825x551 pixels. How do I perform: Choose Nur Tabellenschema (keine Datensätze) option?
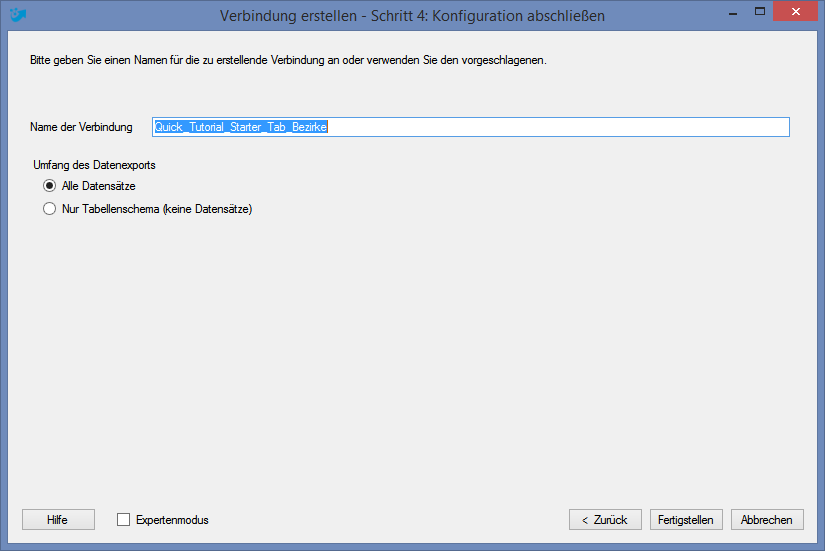(49, 209)
